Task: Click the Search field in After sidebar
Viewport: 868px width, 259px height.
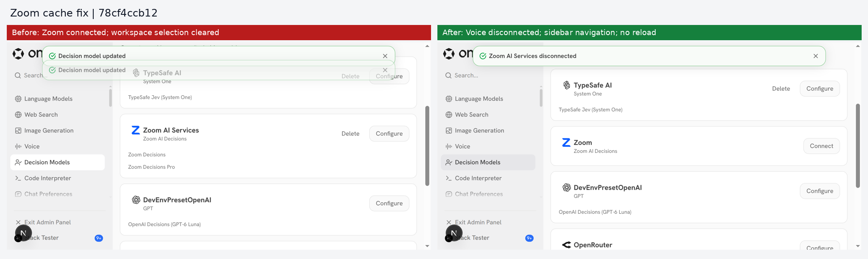Action: click(x=488, y=75)
